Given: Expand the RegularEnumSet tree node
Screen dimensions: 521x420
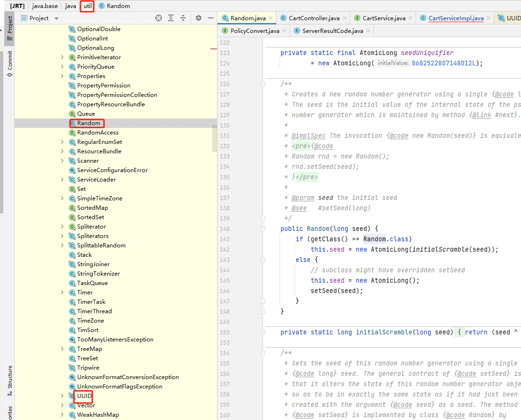Looking at the screenshot, I should coord(62,142).
